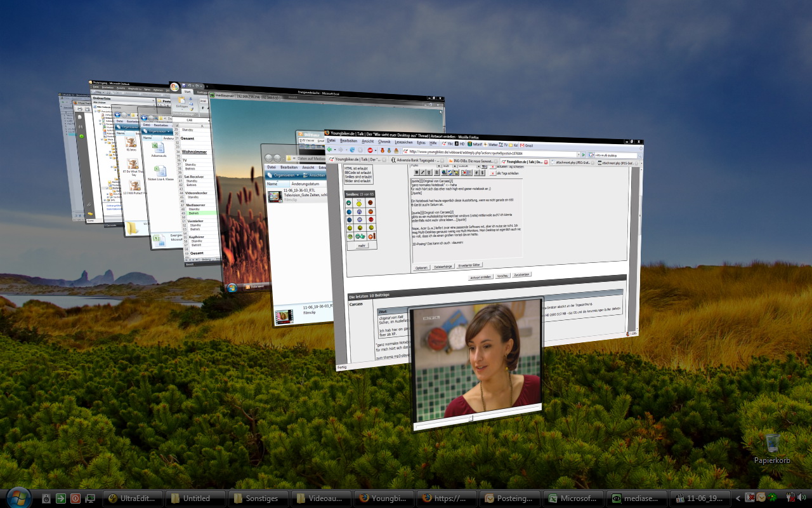This screenshot has width=812, height=508.
Task: Click the Adblock Plus ABP icon
Action: point(370,150)
